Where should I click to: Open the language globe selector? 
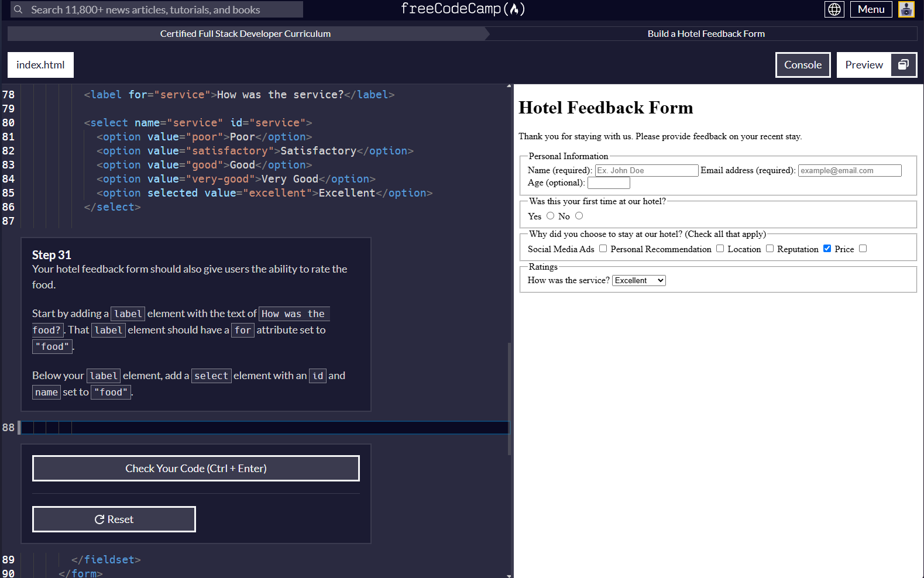(x=834, y=9)
